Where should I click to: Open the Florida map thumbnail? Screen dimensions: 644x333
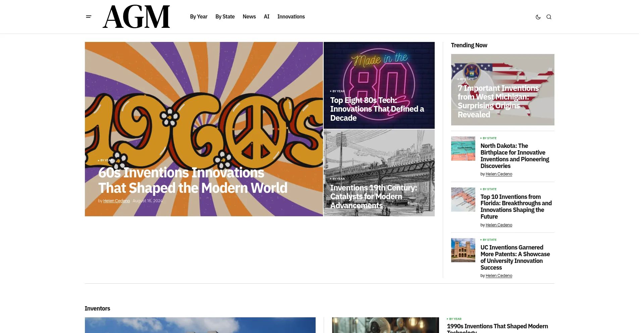pyautogui.click(x=463, y=200)
